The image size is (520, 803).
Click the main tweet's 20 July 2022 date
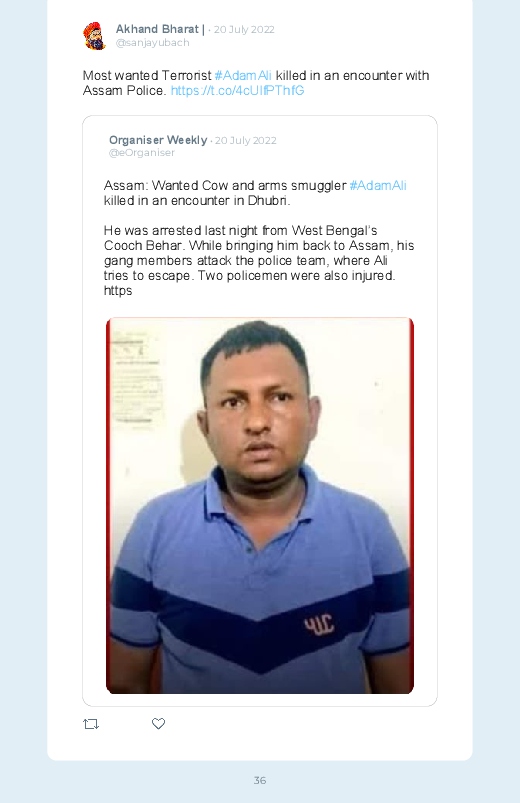[244, 30]
